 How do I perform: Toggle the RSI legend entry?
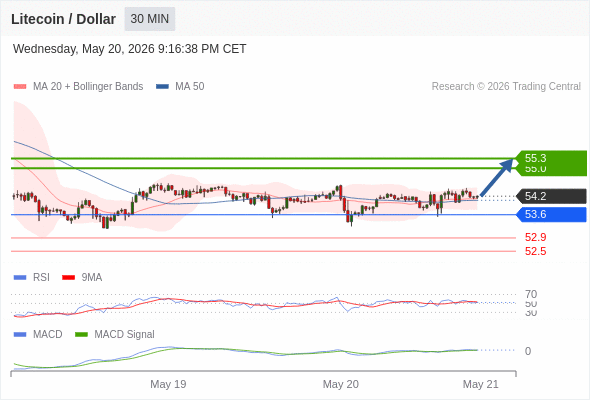tap(32, 277)
